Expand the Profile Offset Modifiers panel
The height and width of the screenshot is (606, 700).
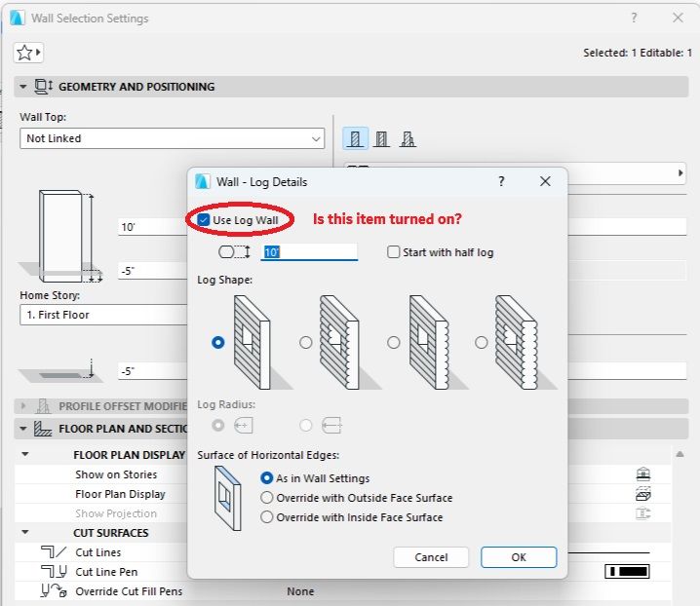click(x=23, y=406)
